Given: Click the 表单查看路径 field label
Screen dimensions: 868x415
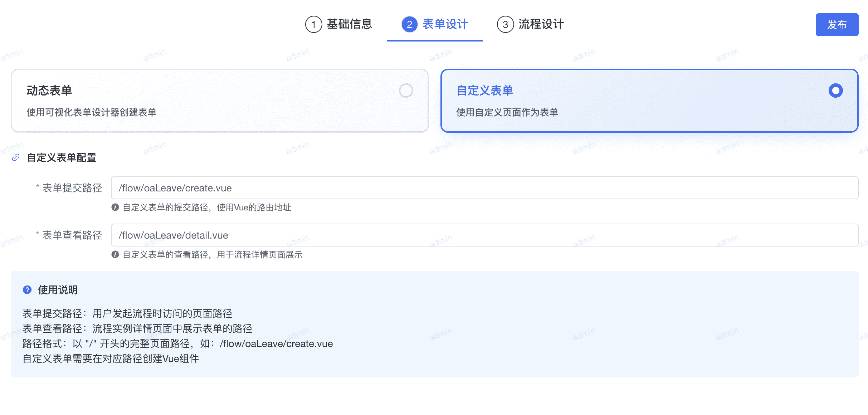Looking at the screenshot, I should 72,235.
